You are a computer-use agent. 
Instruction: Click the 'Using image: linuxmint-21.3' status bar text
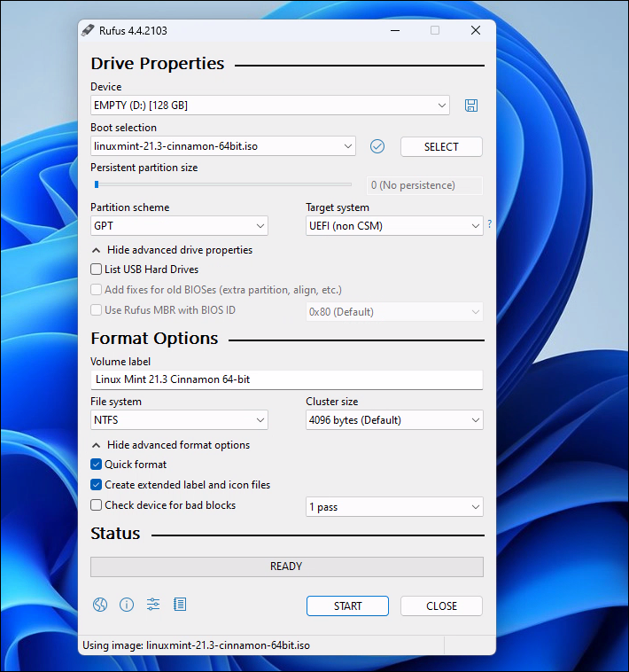tap(196, 645)
